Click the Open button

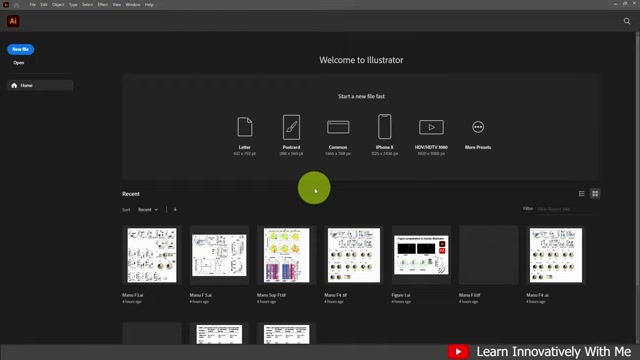[18, 63]
